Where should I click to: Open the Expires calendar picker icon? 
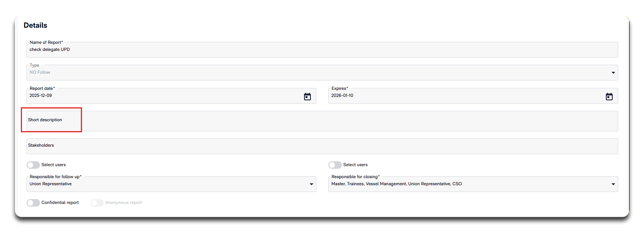(609, 97)
